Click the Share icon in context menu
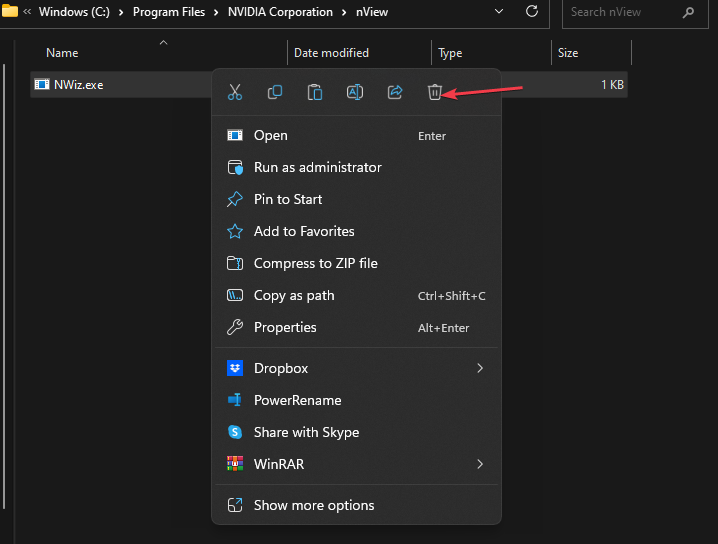 [395, 92]
